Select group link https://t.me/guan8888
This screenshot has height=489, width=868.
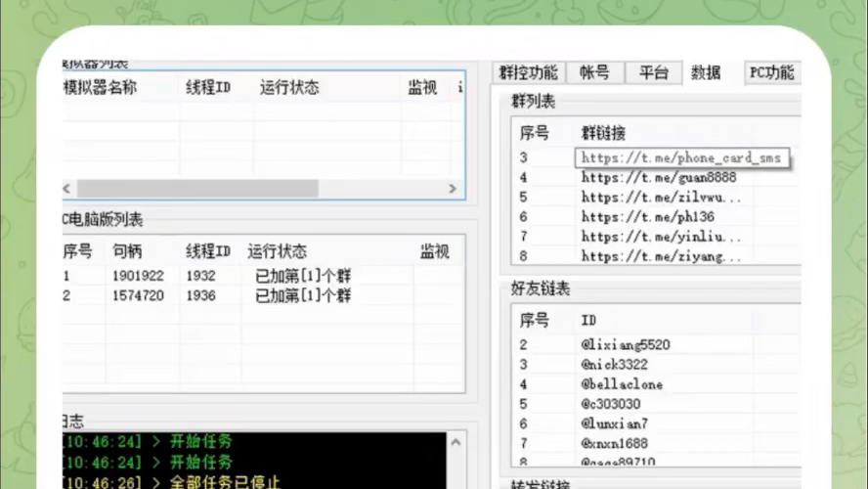click(659, 178)
